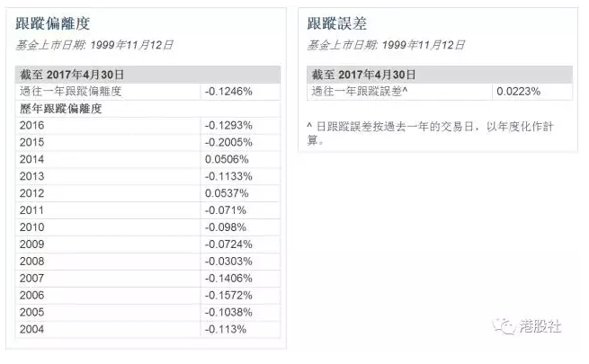Click the 截至 date header in 跟蹤誤差 table
589x364 pixels.
coord(364,74)
